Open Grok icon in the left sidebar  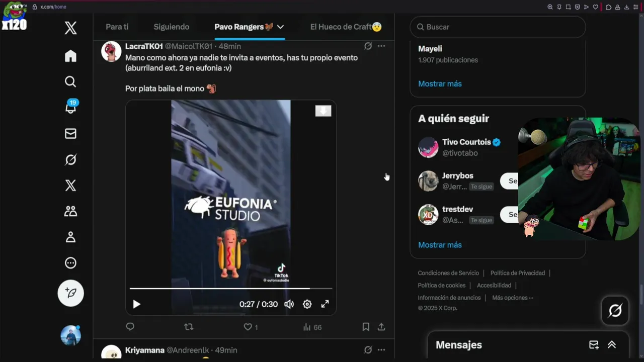coord(70,159)
